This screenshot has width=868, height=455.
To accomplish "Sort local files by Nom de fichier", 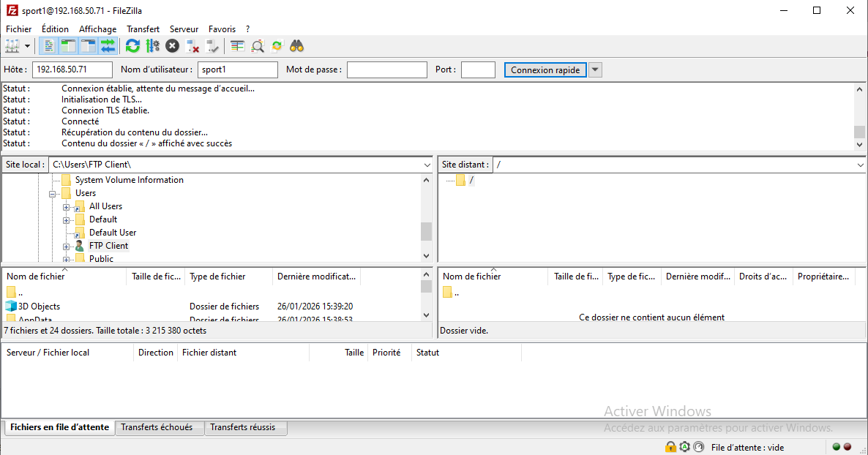I will [65, 277].
